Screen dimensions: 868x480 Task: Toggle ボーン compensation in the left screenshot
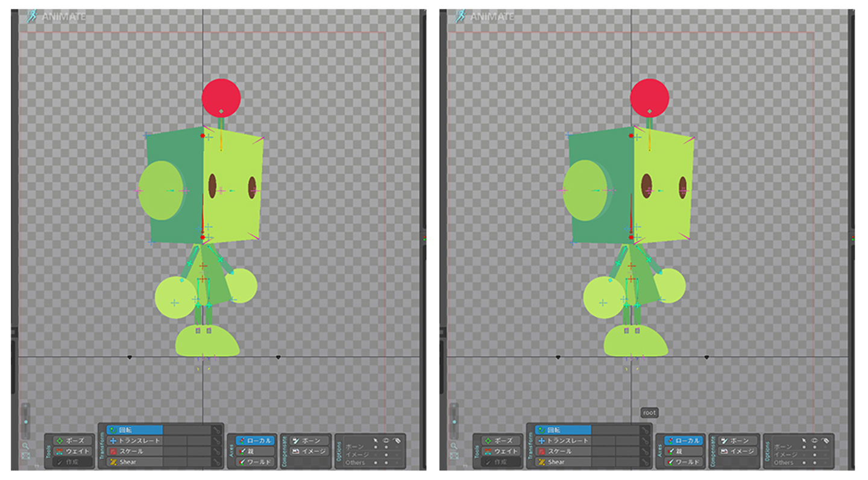[309, 441]
